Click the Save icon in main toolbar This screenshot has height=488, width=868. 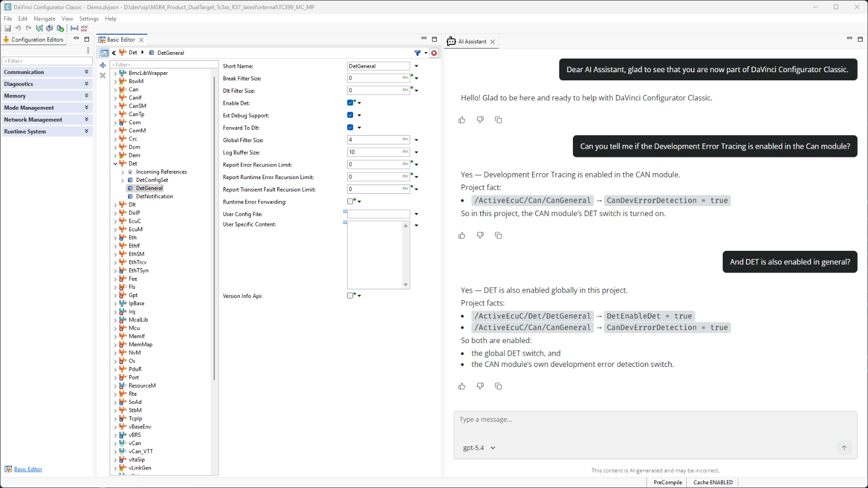click(8, 28)
